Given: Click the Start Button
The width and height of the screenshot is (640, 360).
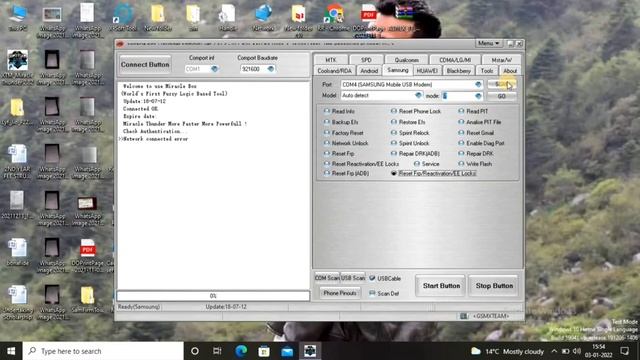Looking at the screenshot, I should point(441,286).
